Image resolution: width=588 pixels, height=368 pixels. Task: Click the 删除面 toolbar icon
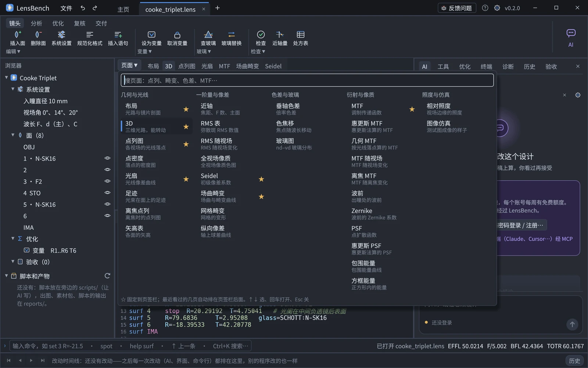(38, 35)
